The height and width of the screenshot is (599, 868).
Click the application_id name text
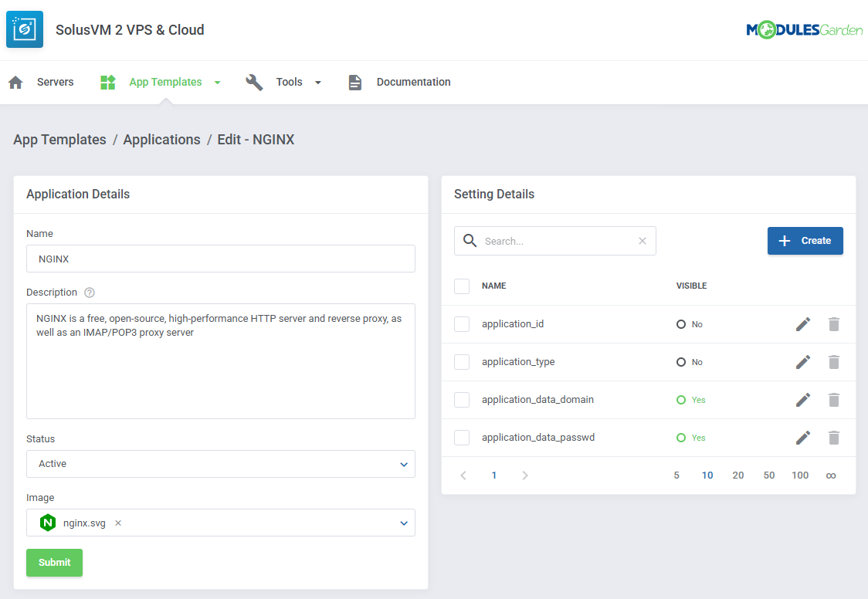pyautogui.click(x=513, y=324)
